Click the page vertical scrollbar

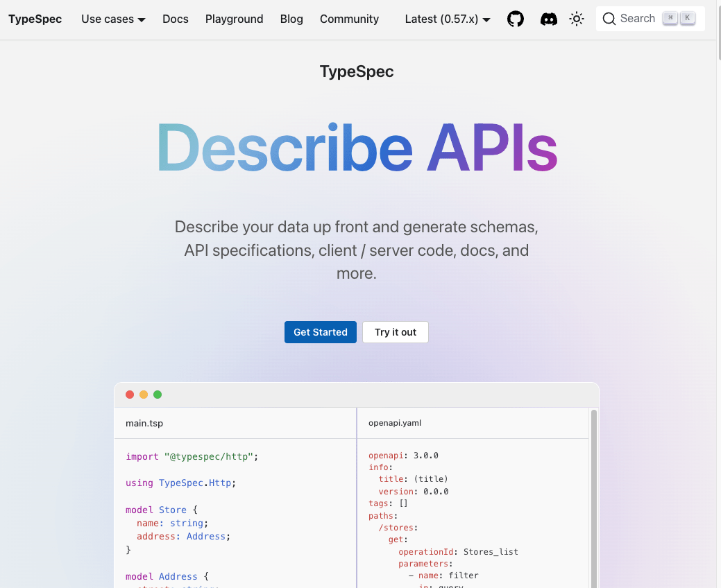pos(719,32)
